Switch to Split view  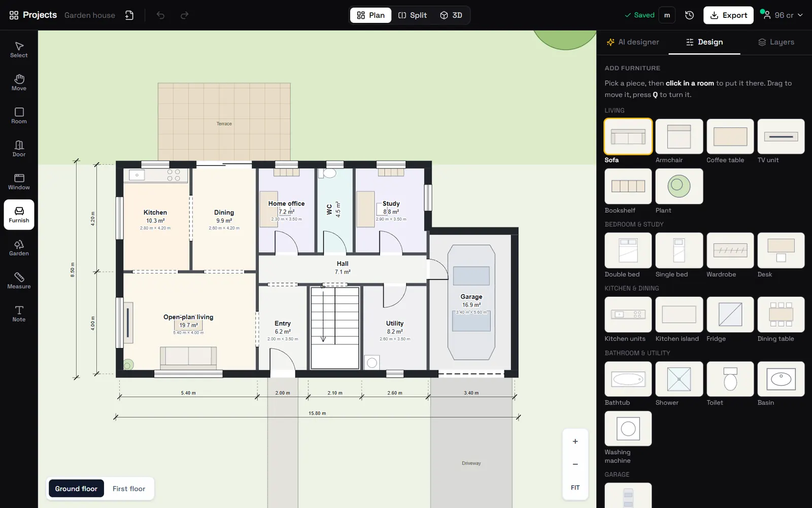413,15
